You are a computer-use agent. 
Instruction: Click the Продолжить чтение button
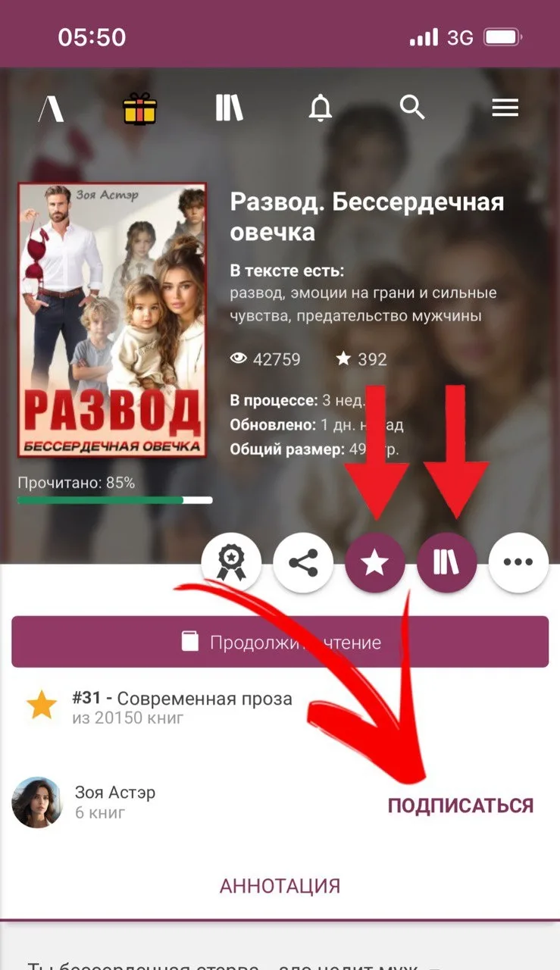[x=280, y=642]
